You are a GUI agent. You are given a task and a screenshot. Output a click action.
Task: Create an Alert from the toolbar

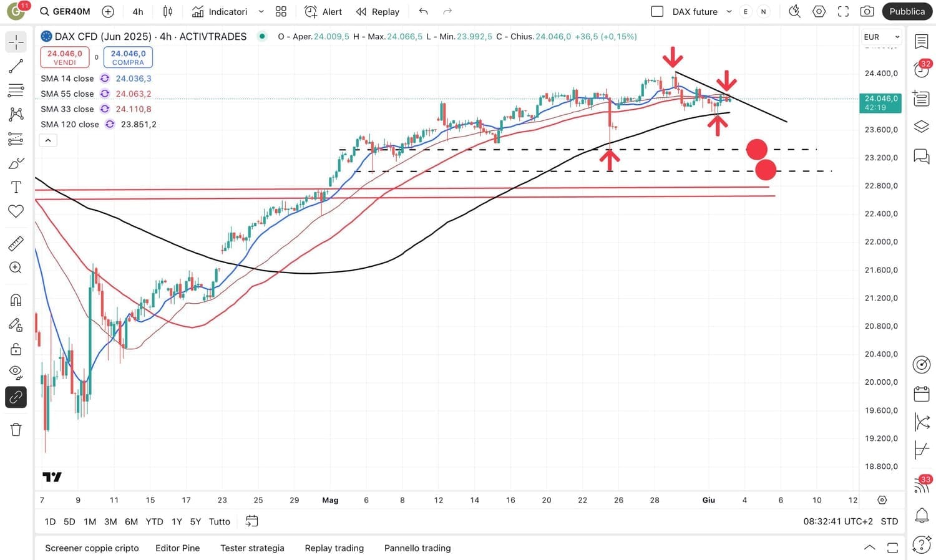(x=323, y=11)
